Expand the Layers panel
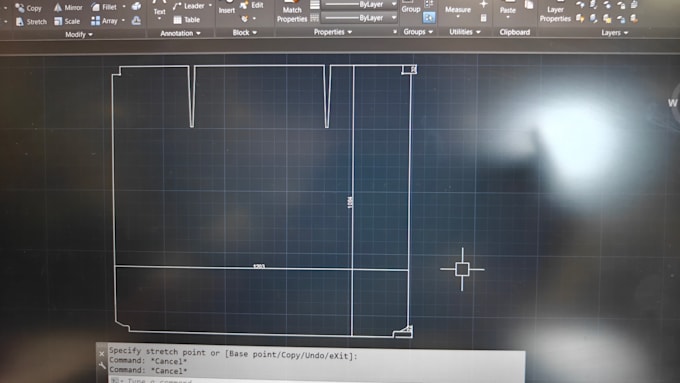Viewport: 680px width, 383px height. pyautogui.click(x=615, y=33)
